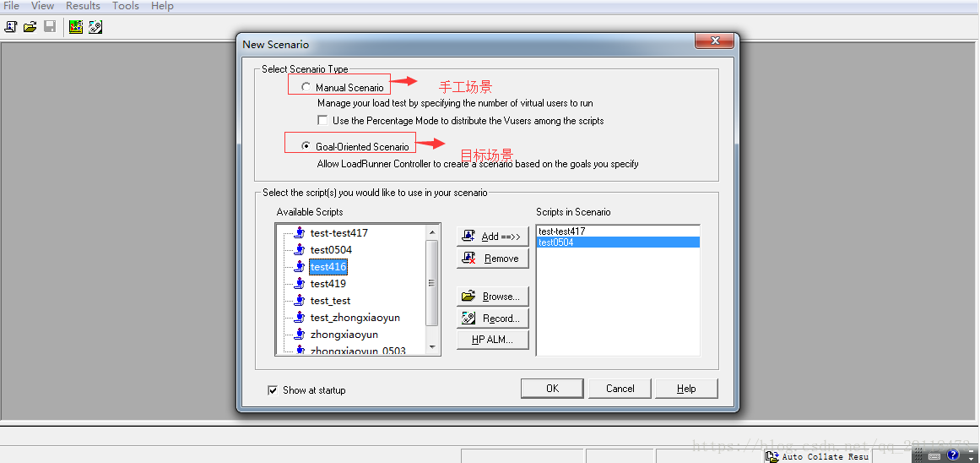Open the Results menu
This screenshot has width=980, height=463.
tap(83, 6)
